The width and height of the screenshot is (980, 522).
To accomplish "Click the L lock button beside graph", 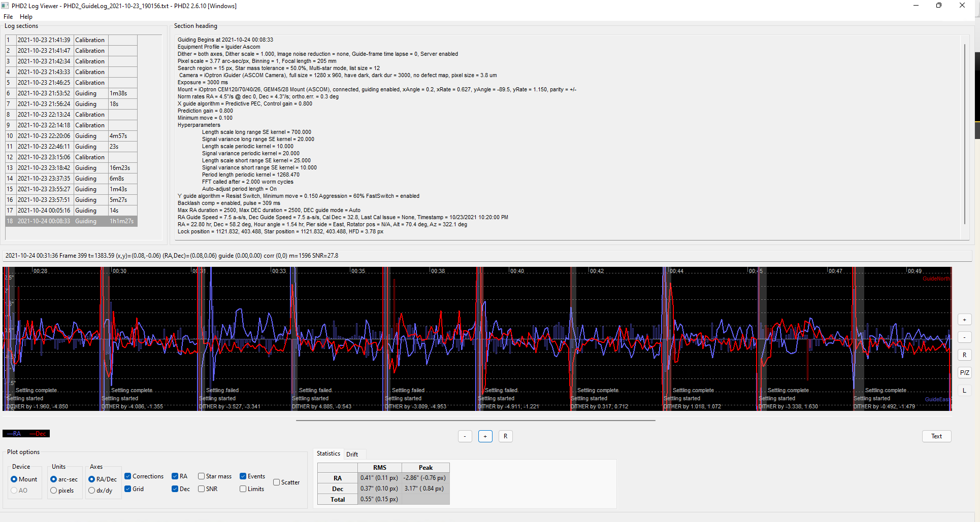I will click(x=964, y=391).
